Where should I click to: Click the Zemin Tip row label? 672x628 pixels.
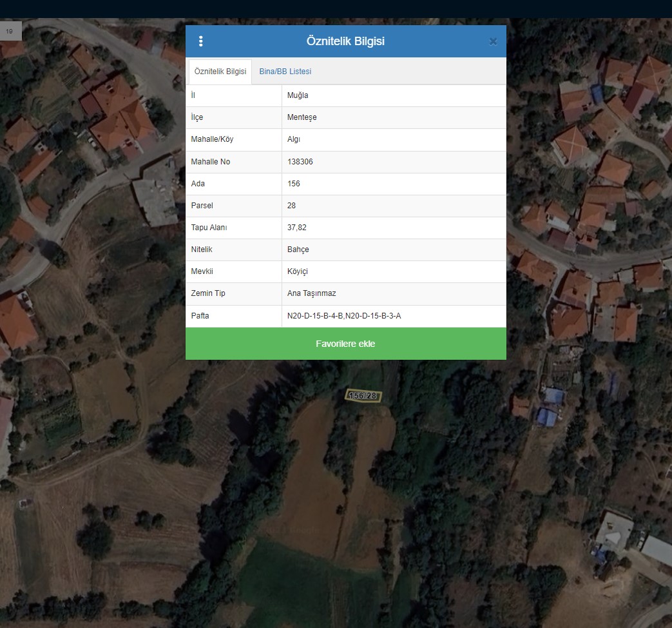tap(208, 293)
